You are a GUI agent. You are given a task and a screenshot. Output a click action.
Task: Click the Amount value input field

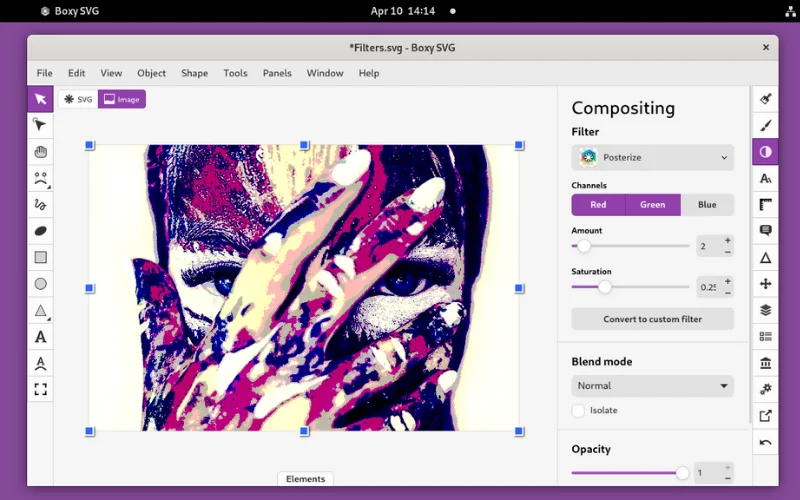click(706, 246)
